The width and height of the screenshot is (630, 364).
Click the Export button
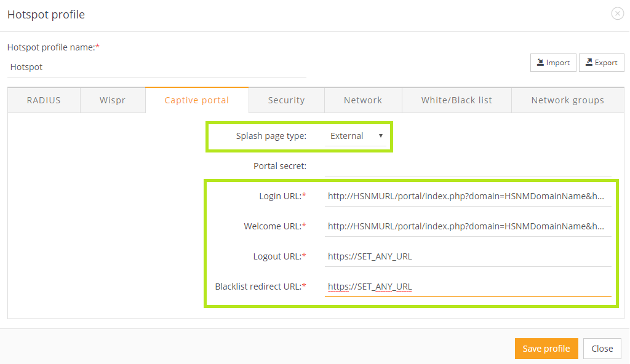pos(601,63)
